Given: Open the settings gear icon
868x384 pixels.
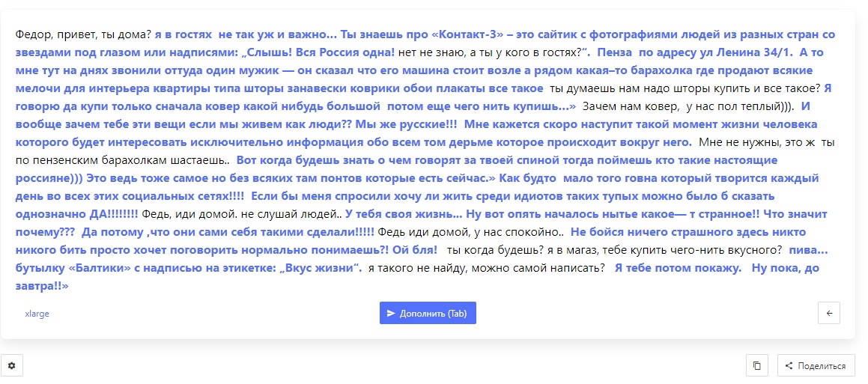Looking at the screenshot, I should coord(12,366).
